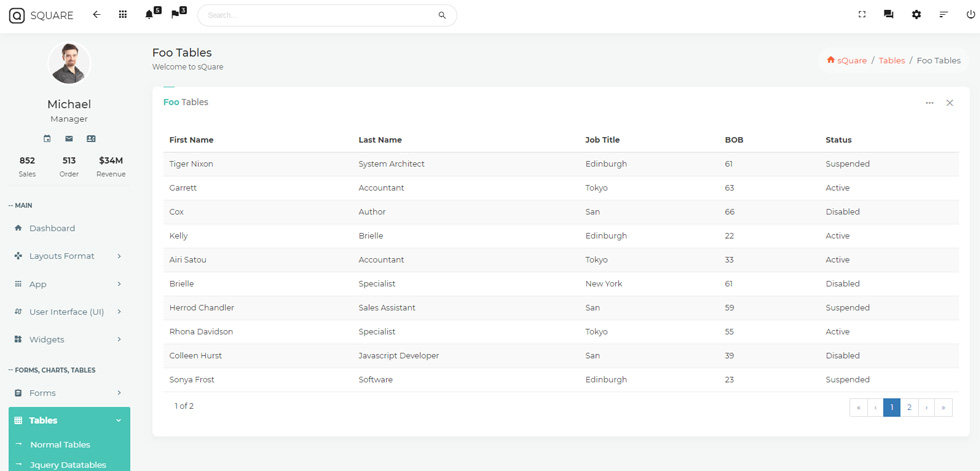This screenshot has width=980, height=471.
Task: Click the Herrod Chandler cell
Action: click(x=202, y=308)
